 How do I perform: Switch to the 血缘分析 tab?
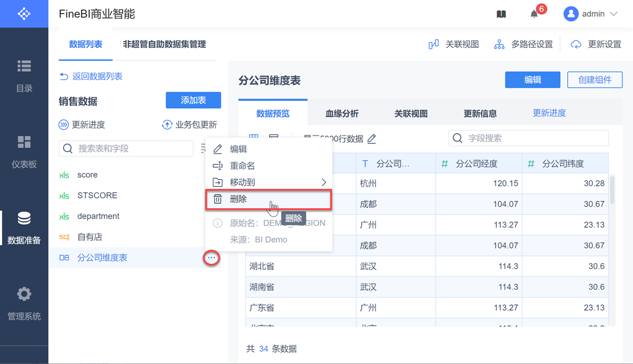342,113
